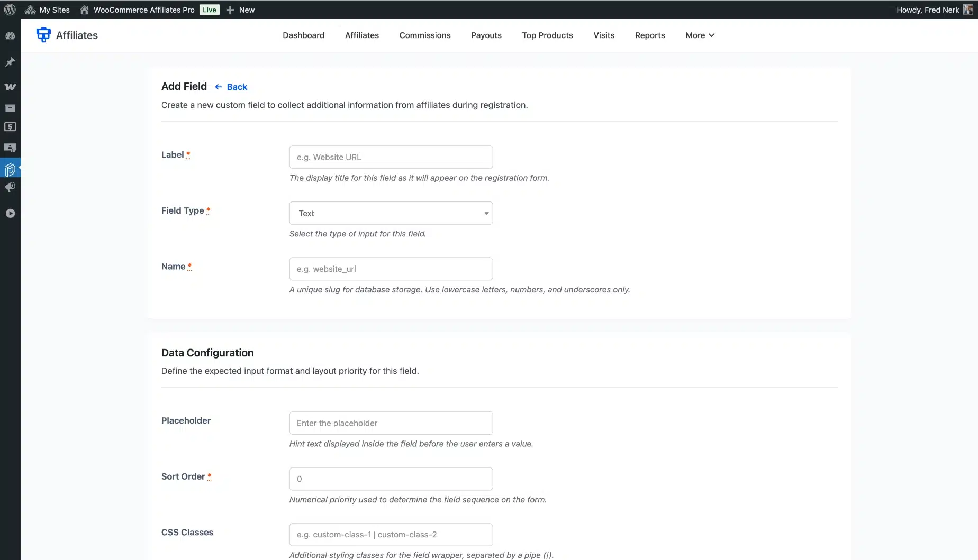Click the blue Affiliates logo icon
978x560 pixels.
[43, 35]
